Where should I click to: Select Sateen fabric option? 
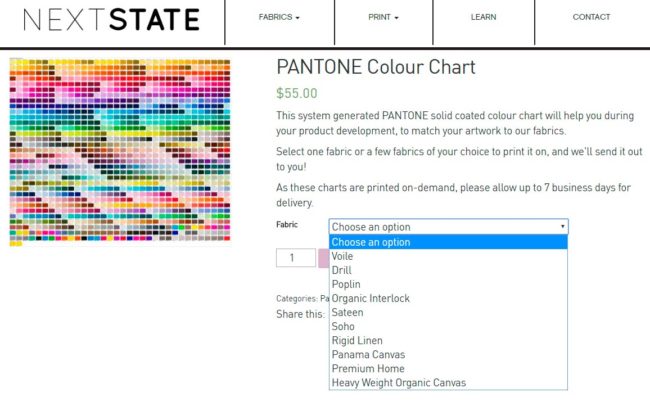point(347,312)
